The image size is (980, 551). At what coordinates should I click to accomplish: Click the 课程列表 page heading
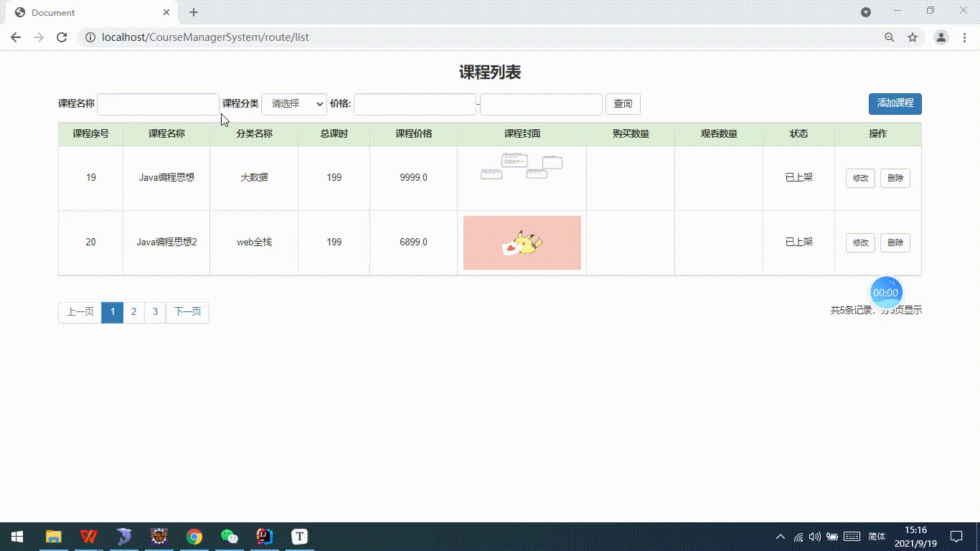click(x=490, y=72)
